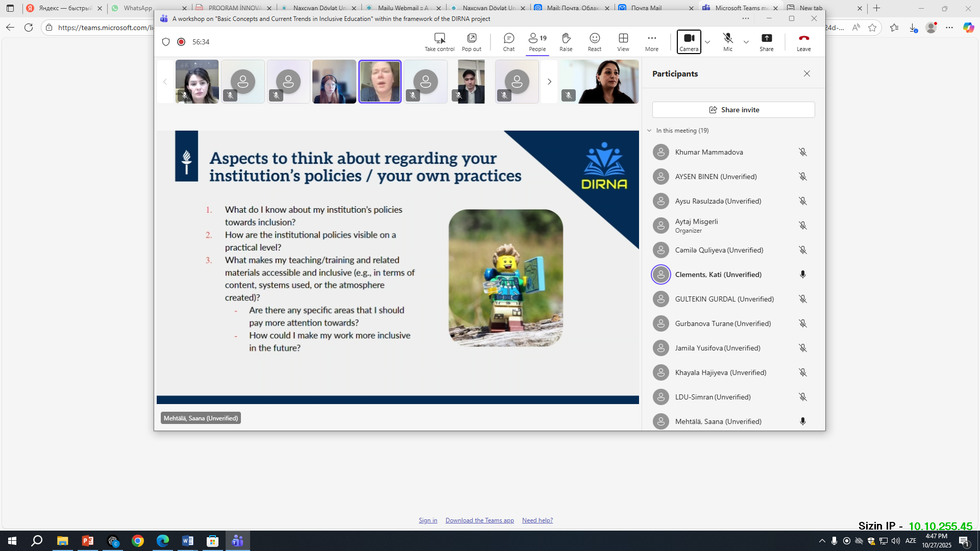Expand the Camera options dropdown arrow

(x=707, y=42)
